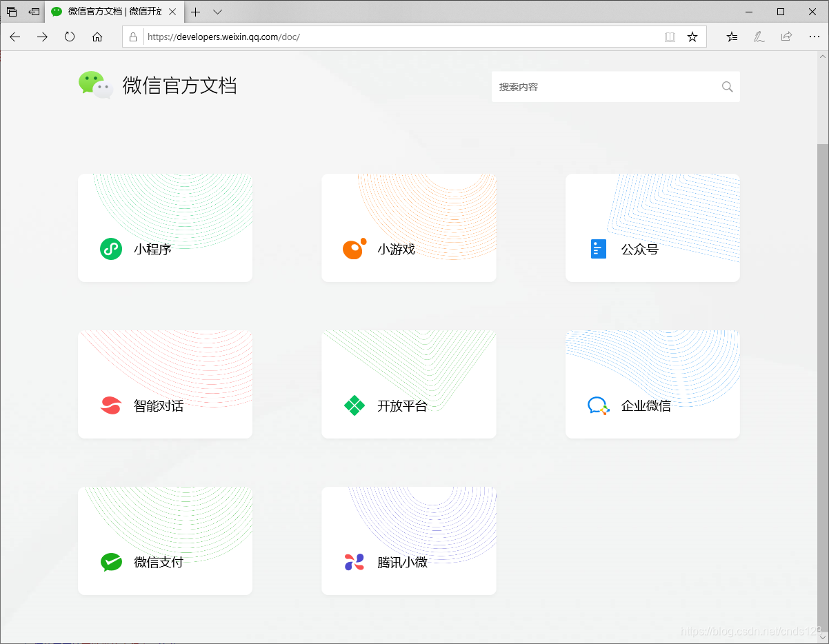This screenshot has height=644, width=829.
Task: Click the lock icon in address bar
Action: [134, 37]
